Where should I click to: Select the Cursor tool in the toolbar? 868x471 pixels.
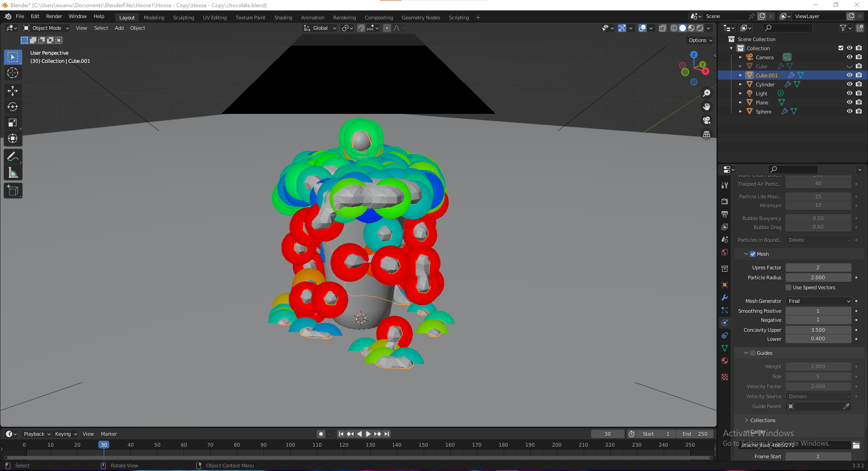pyautogui.click(x=13, y=73)
